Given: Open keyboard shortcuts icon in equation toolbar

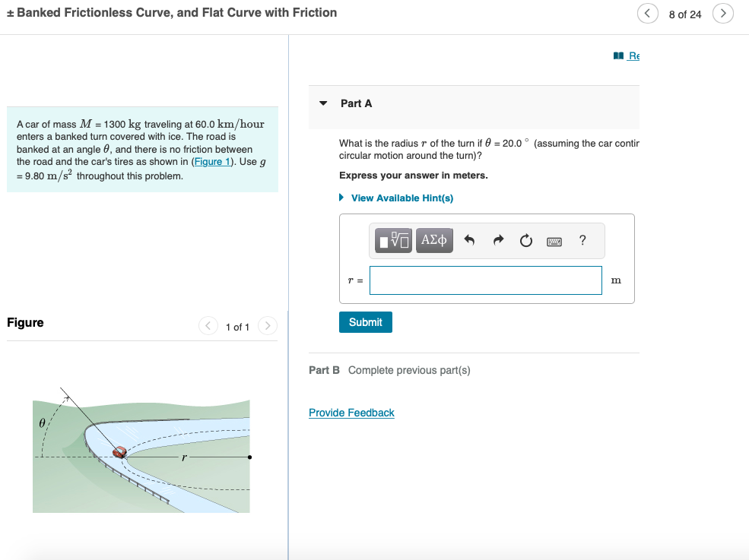Looking at the screenshot, I should pos(554,241).
